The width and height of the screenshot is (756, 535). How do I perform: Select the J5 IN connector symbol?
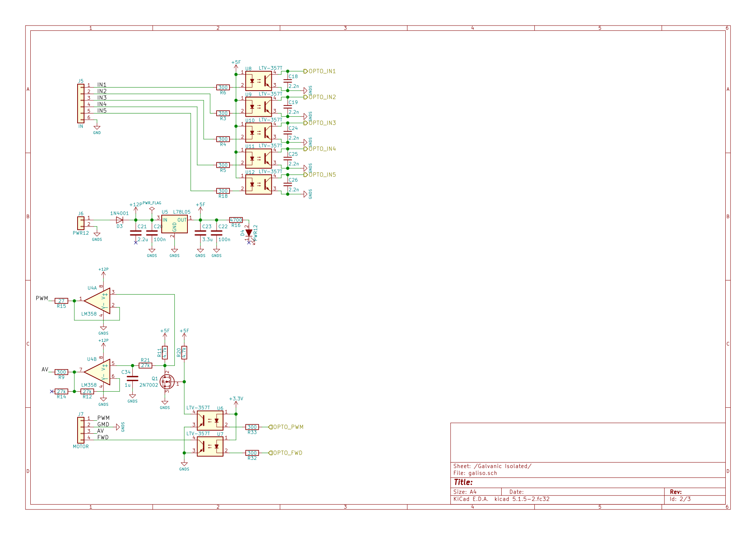81,104
